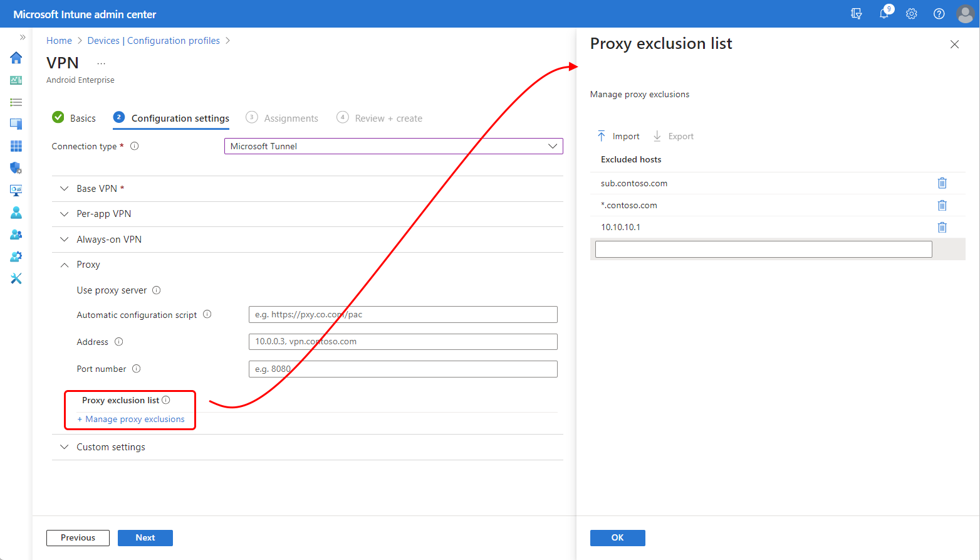Collapse the Proxy section

click(308, 265)
